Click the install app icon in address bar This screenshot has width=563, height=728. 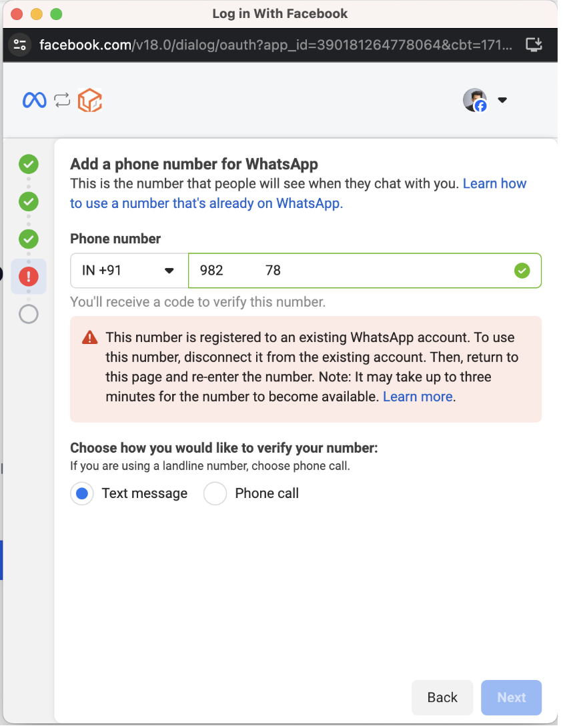pos(534,45)
